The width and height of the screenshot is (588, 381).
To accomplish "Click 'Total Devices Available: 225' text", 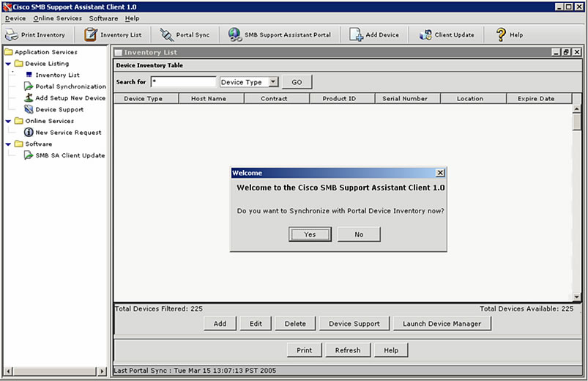I will [526, 308].
